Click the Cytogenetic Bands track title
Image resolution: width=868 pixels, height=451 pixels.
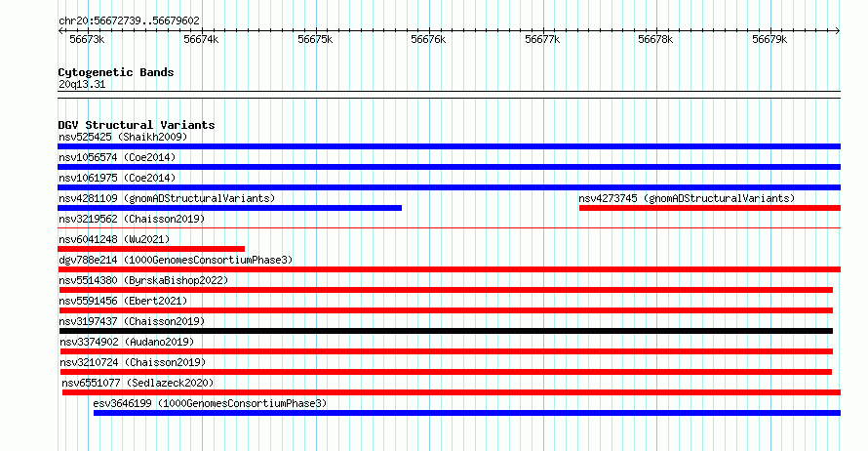coord(116,72)
